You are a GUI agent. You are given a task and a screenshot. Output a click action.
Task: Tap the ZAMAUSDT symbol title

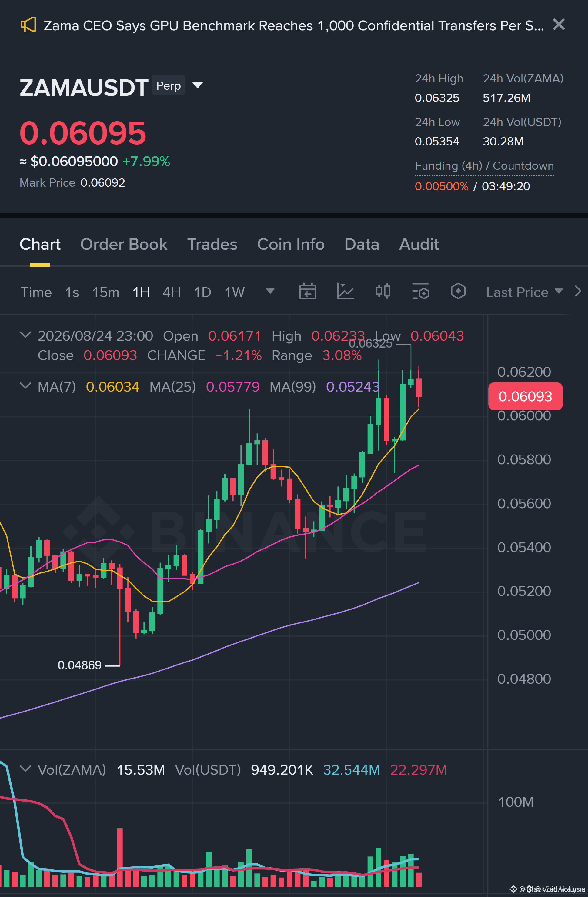(x=84, y=88)
